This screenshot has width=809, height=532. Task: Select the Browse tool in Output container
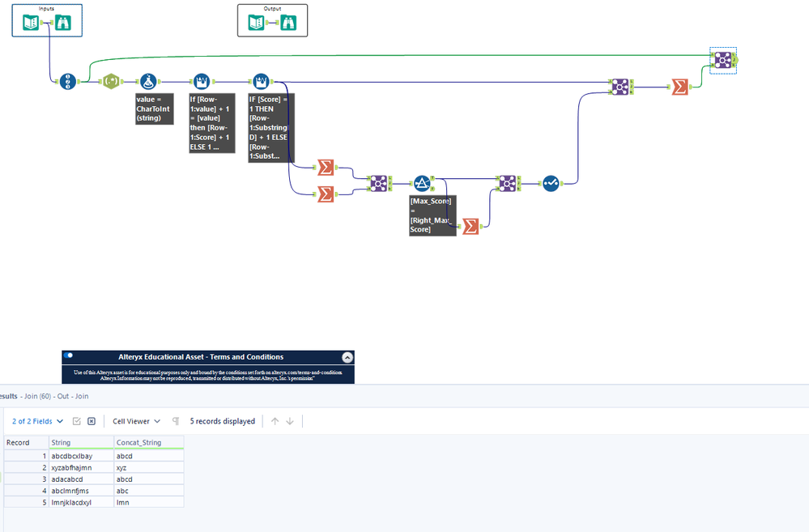(288, 23)
